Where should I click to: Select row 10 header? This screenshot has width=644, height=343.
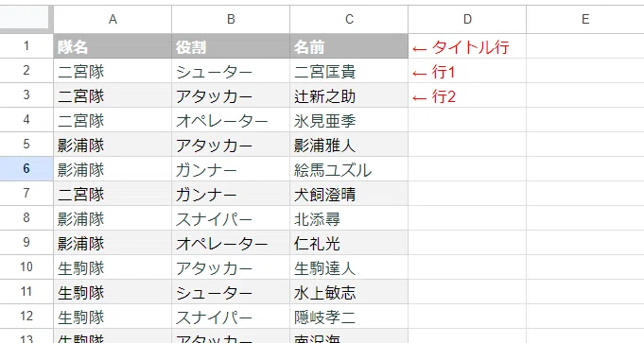26,267
